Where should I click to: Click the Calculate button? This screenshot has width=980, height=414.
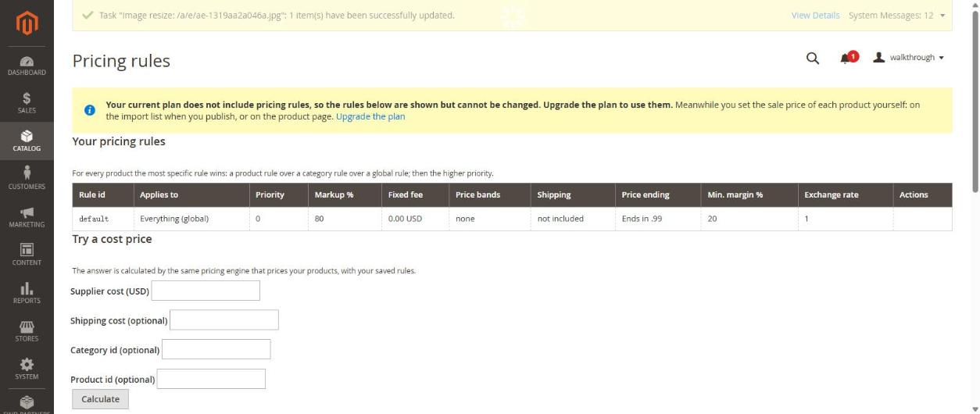click(x=101, y=399)
